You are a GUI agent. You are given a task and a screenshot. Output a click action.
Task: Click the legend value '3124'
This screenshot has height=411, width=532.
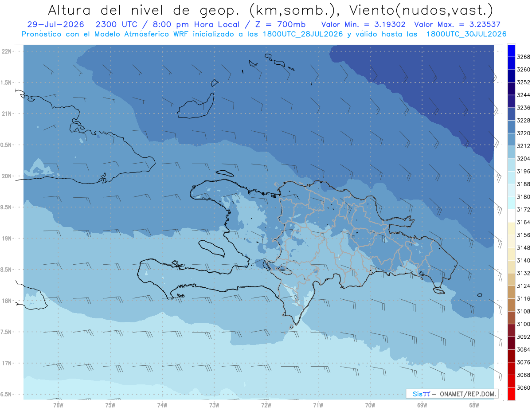523,286
